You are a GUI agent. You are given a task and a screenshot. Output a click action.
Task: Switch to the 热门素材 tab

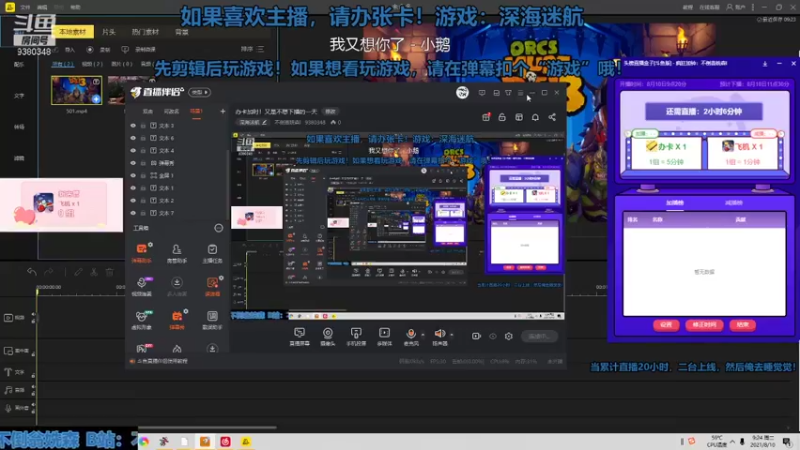coord(145,32)
